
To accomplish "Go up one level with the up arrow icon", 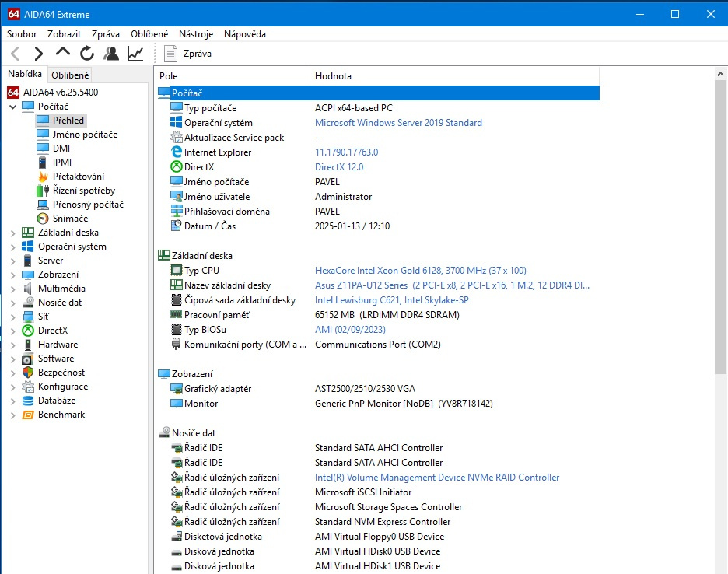I will pos(63,52).
